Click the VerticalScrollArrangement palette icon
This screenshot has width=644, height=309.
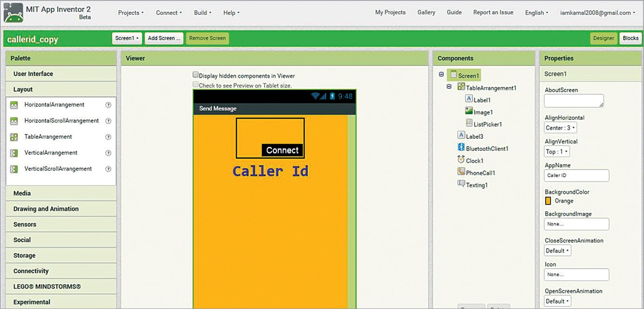click(14, 169)
